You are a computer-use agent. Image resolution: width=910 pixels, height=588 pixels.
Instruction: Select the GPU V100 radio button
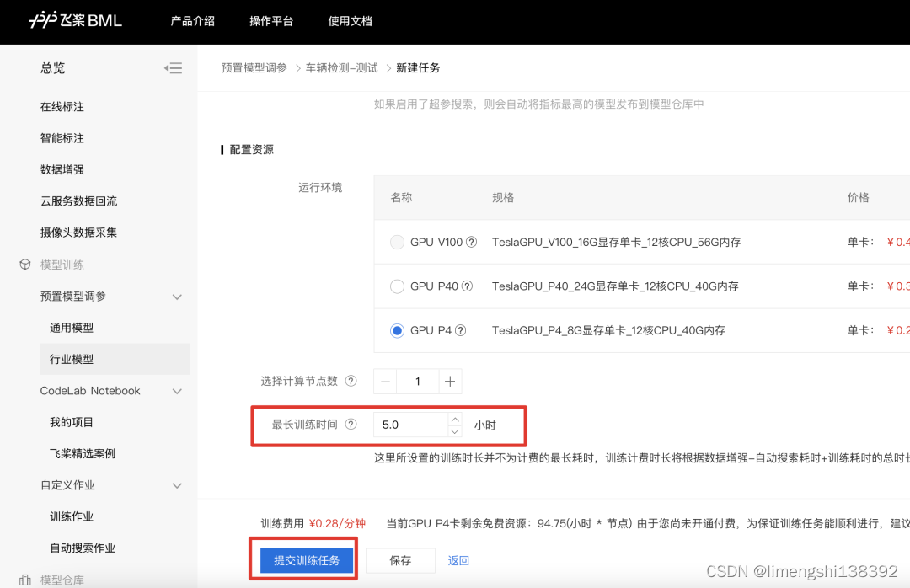pyautogui.click(x=397, y=242)
